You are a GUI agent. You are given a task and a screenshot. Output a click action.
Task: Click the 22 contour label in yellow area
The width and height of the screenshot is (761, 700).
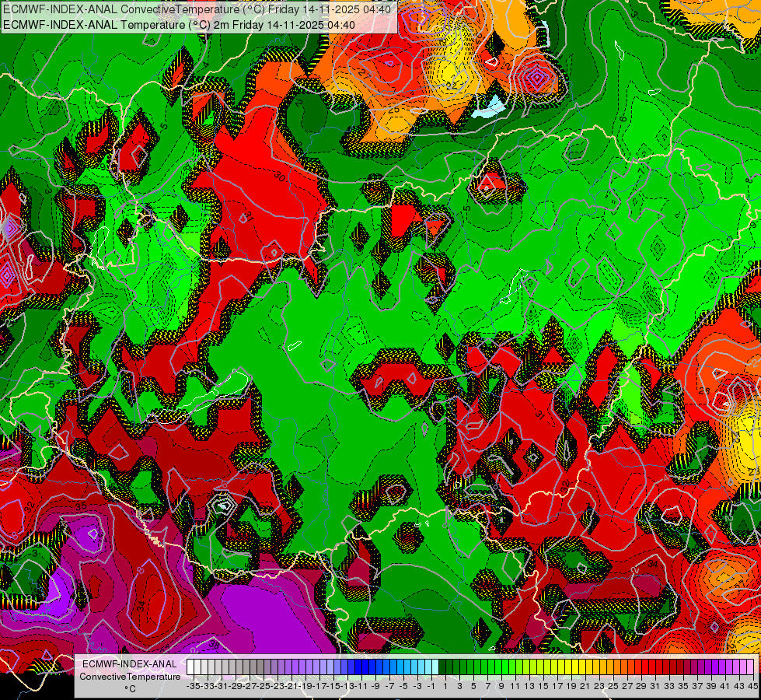pos(452,85)
